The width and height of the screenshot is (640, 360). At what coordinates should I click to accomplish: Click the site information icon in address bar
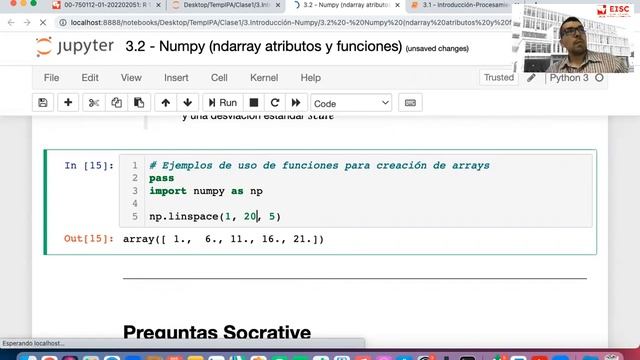[x=63, y=23]
